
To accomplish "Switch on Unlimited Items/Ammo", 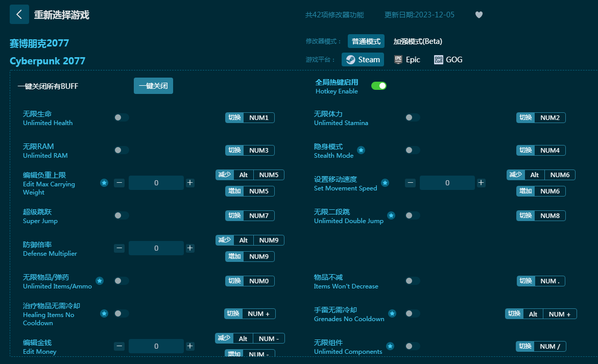I will tap(121, 281).
